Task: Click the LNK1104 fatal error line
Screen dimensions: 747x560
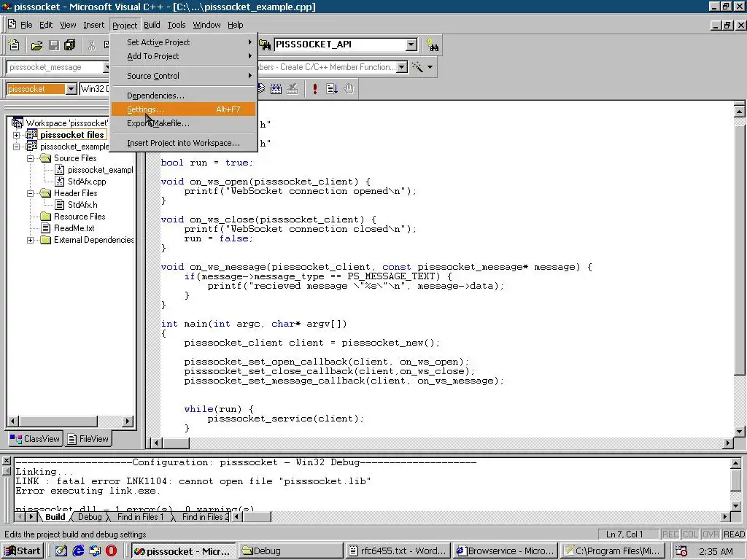Action: (x=193, y=481)
